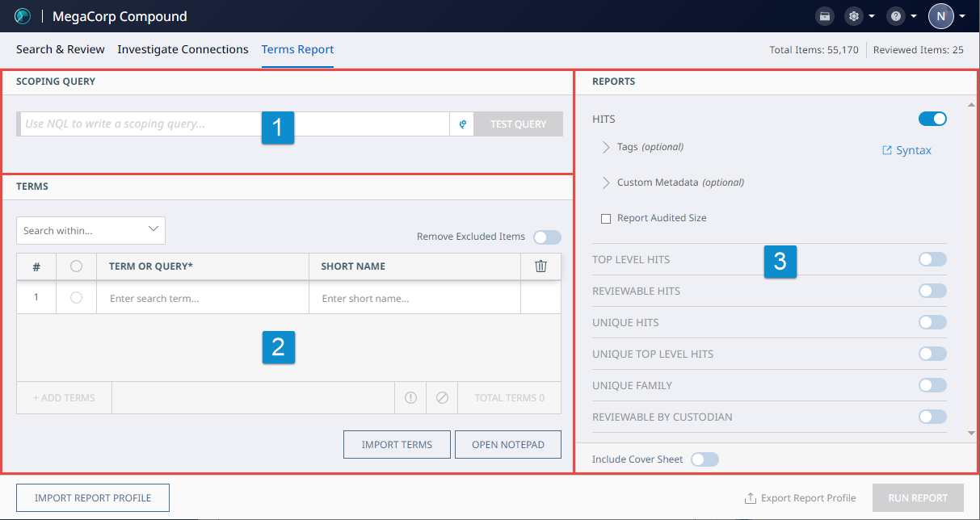Image resolution: width=980 pixels, height=520 pixels.
Task: Click the Total Items: 55,170 text
Action: pos(814,50)
